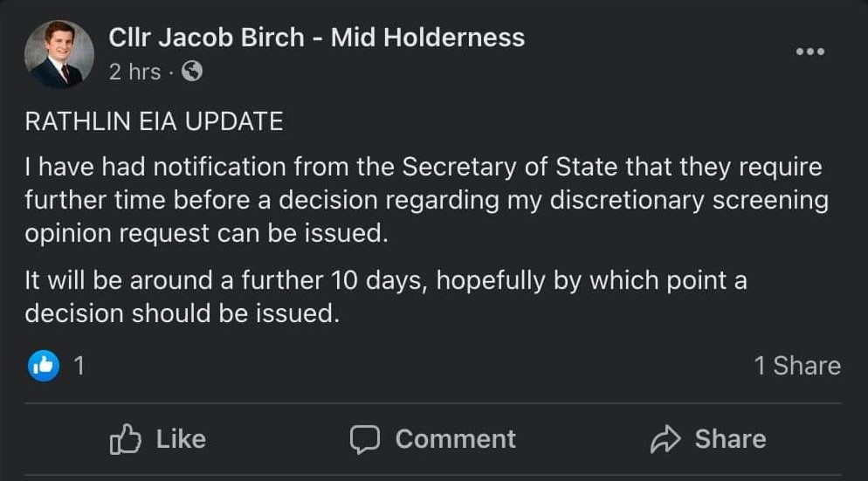Click the "2 hrs" post timestamp
The width and height of the screenshot is (868, 481).
[x=134, y=72]
